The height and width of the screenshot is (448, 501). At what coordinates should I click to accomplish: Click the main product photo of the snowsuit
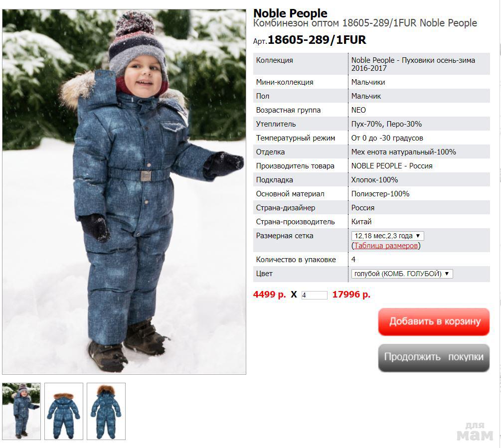[124, 191]
